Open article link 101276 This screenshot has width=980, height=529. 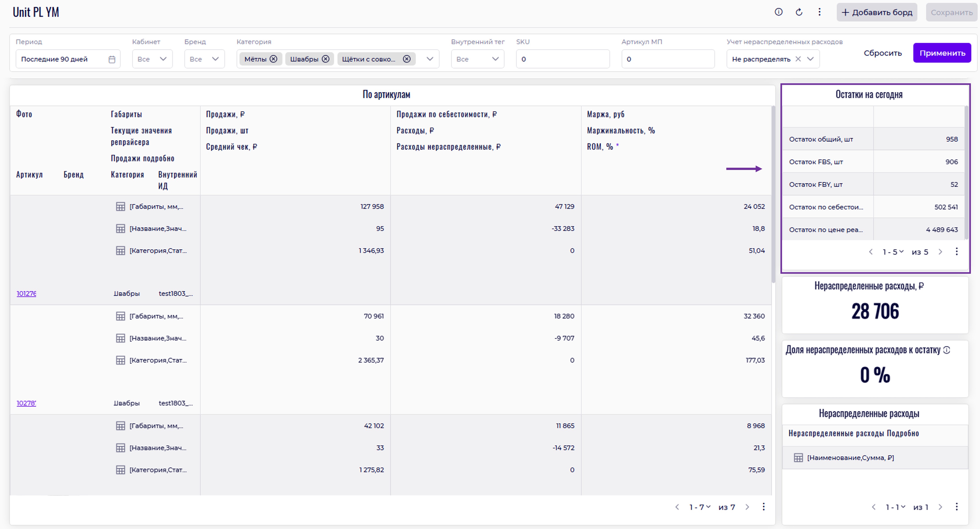(x=26, y=293)
